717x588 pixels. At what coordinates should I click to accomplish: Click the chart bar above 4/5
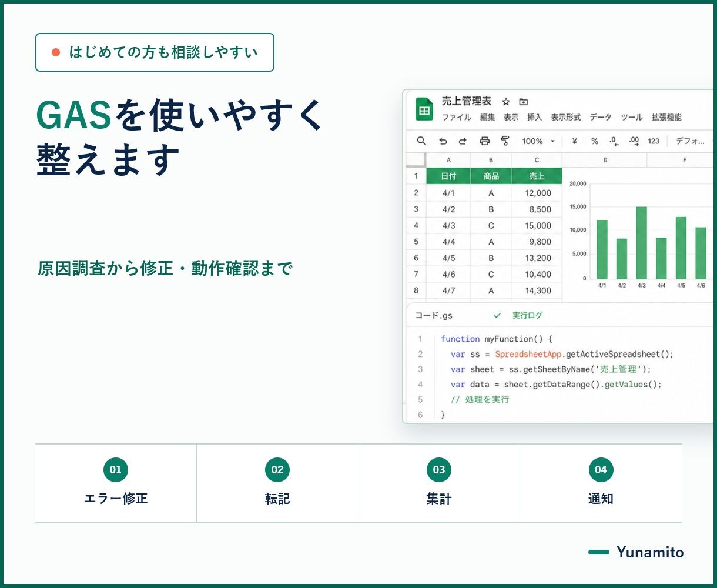[x=681, y=248]
